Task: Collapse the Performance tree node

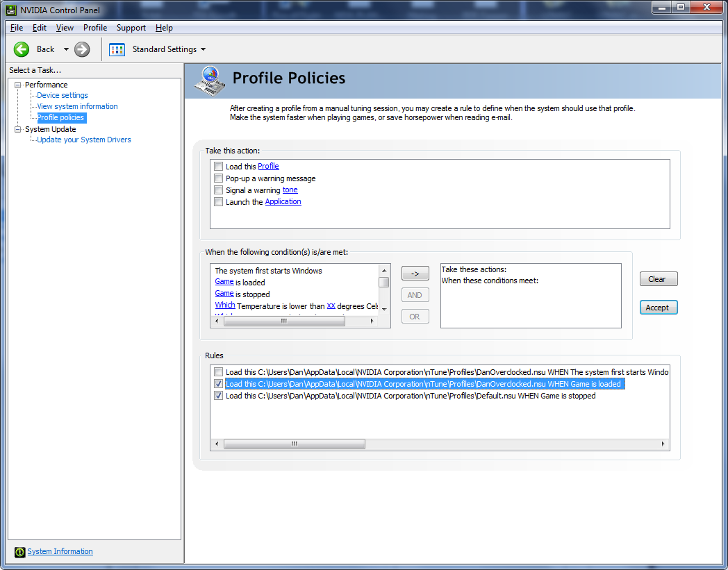Action: coord(17,85)
